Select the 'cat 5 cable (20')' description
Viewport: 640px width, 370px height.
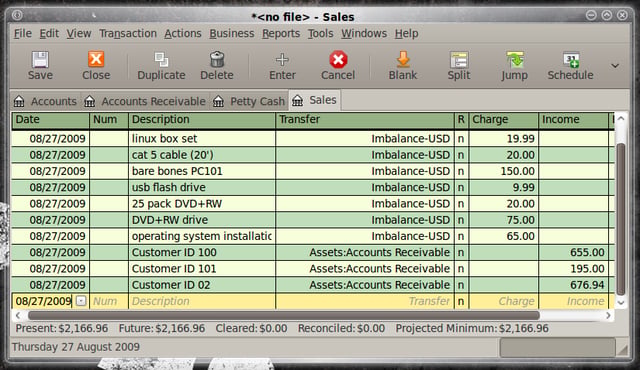(x=202, y=155)
